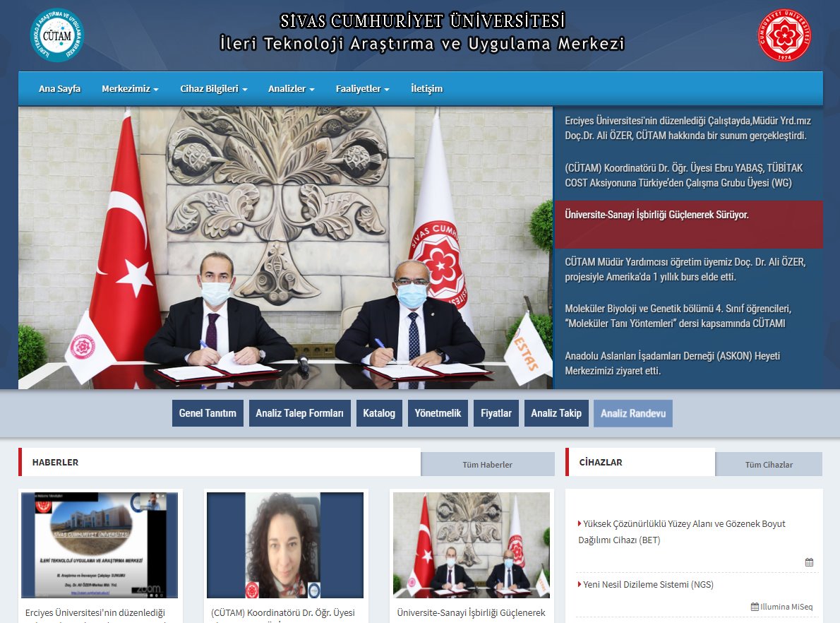
Task: Click the Analiz Randevu button
Action: pyautogui.click(x=632, y=413)
